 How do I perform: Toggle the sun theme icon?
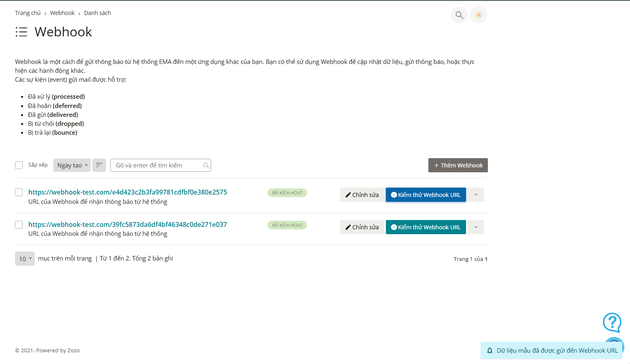[x=479, y=15]
